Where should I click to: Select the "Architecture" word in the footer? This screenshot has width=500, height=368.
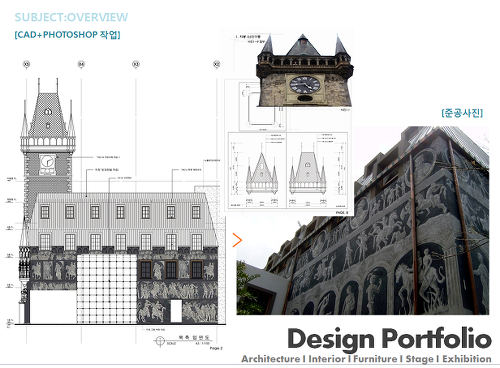click(x=270, y=359)
